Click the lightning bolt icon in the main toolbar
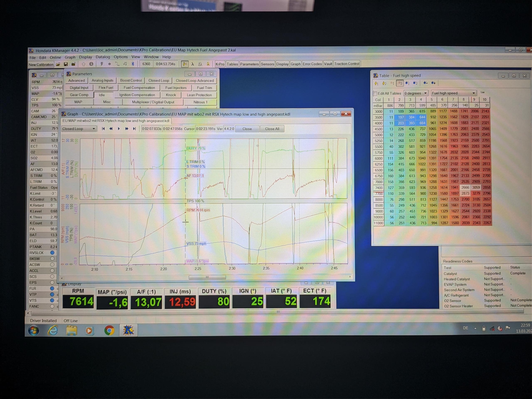The height and width of the screenshot is (399, 532). [x=102, y=64]
